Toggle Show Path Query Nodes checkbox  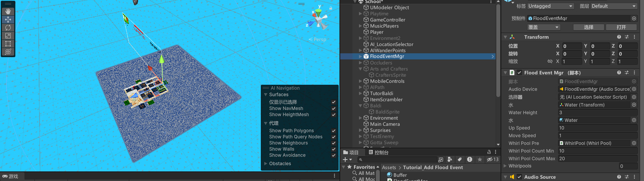coord(334,137)
